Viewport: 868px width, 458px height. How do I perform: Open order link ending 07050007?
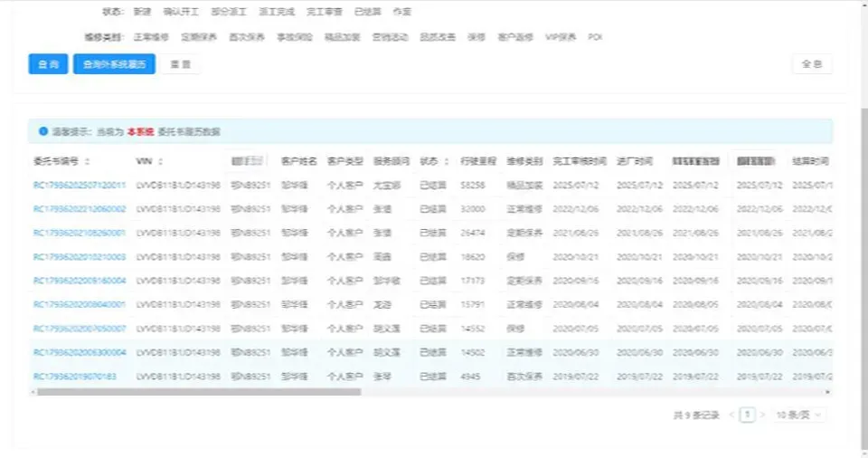point(80,329)
